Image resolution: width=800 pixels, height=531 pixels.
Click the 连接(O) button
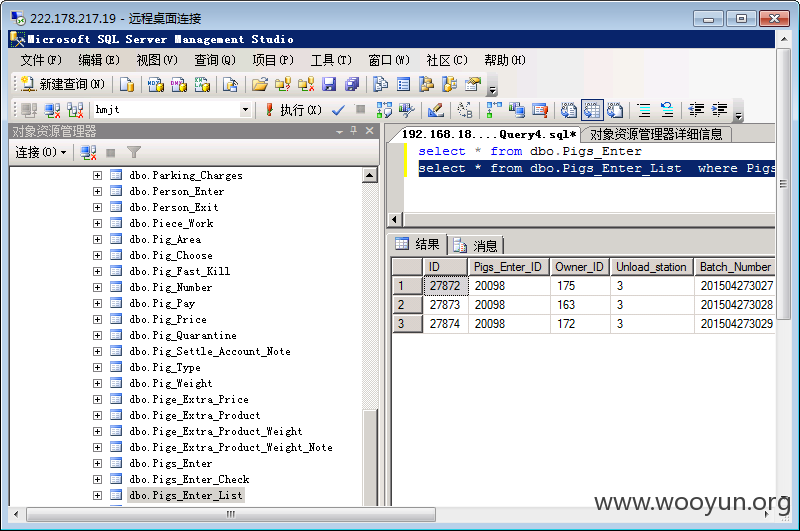click(41, 152)
